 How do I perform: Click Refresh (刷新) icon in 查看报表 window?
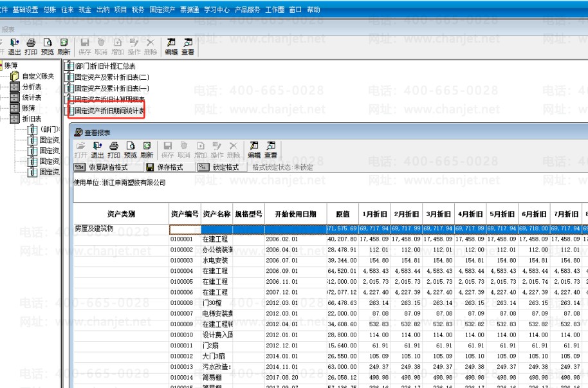pos(147,150)
